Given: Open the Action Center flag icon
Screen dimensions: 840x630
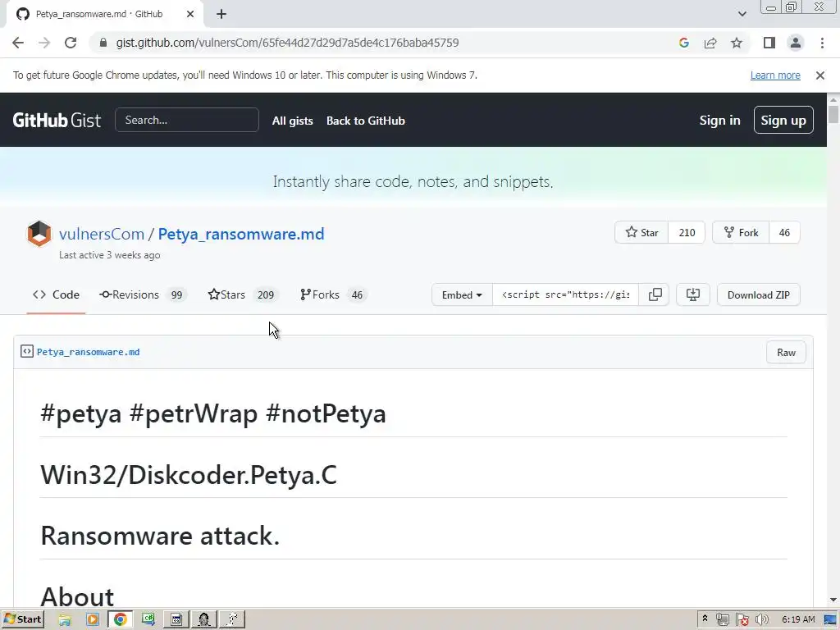Looking at the screenshot, I should coord(742,620).
